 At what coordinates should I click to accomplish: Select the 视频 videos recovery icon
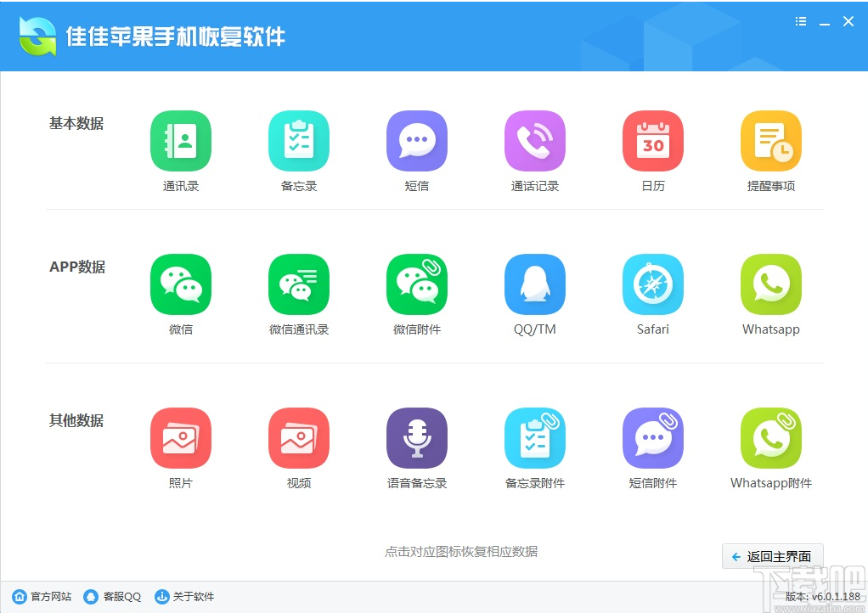[299, 438]
